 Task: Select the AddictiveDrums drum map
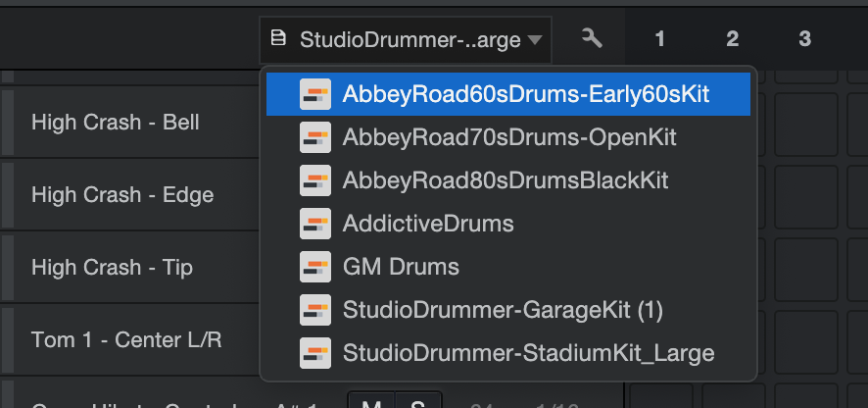(x=508, y=224)
